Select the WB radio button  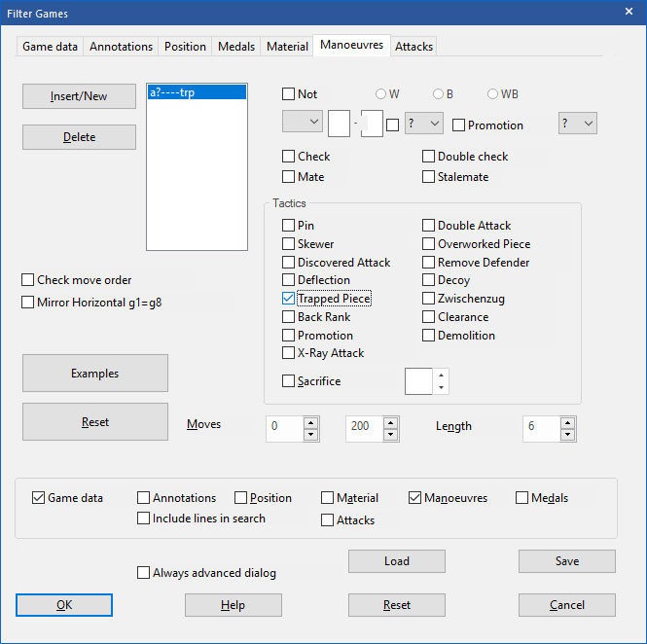click(x=493, y=94)
